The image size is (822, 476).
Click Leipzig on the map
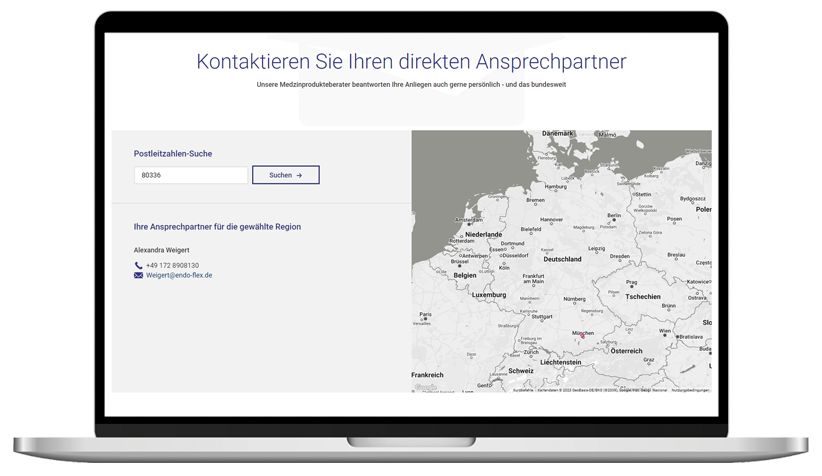[x=597, y=248]
